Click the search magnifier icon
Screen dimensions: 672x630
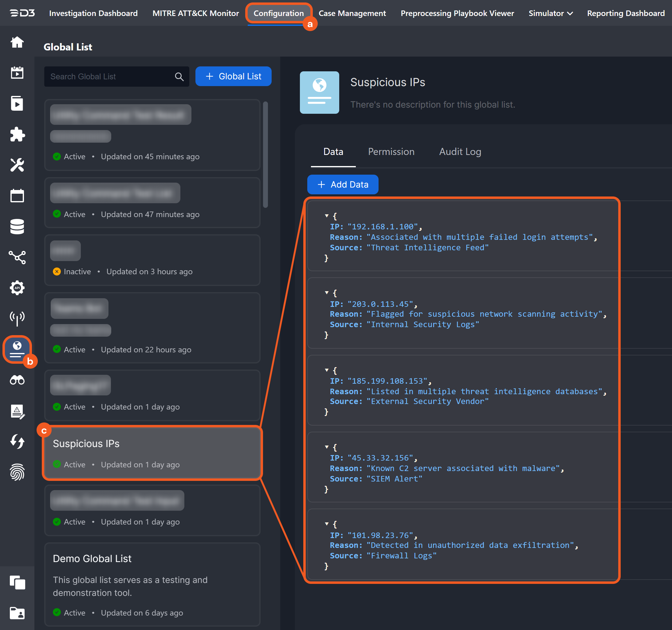click(179, 77)
